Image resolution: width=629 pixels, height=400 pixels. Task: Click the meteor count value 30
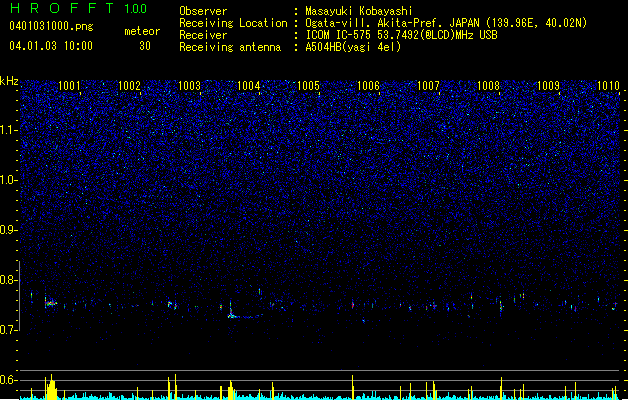145,46
